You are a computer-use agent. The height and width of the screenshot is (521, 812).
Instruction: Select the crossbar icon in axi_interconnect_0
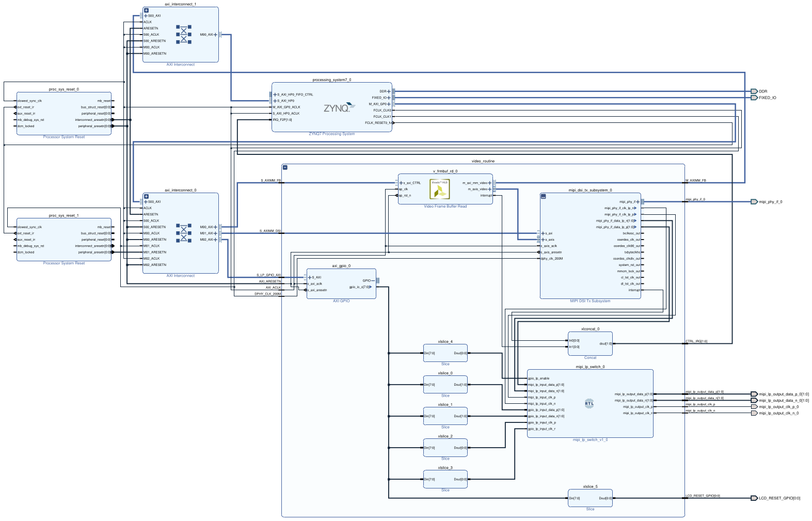pyautogui.click(x=183, y=233)
